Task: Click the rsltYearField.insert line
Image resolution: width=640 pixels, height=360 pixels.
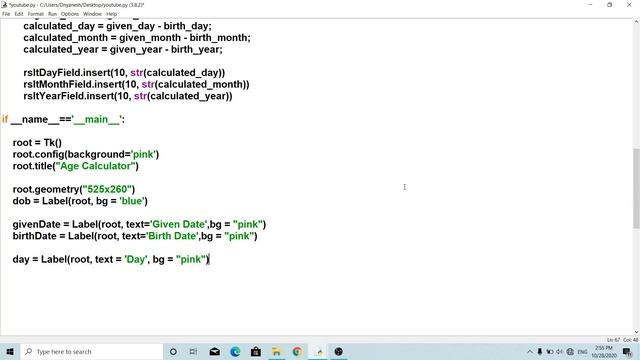Action: click(x=128, y=96)
